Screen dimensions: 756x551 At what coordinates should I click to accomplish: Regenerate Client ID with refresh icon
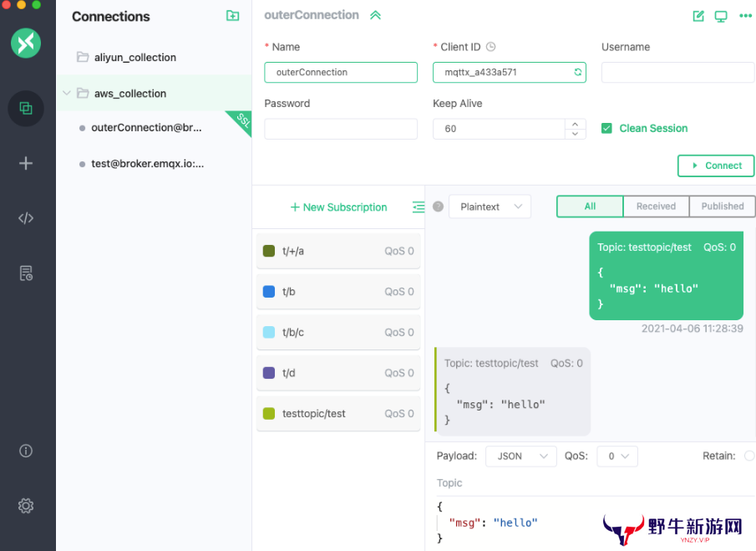(577, 73)
